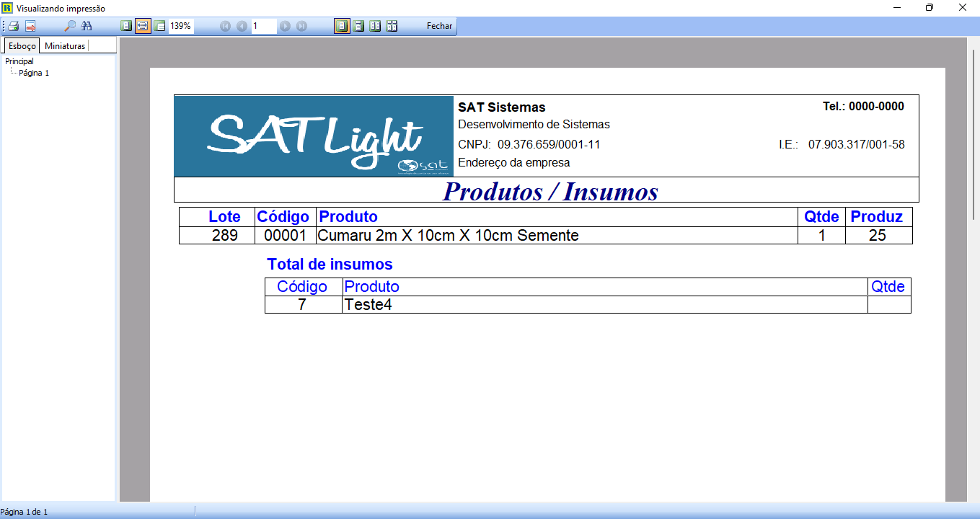Click the 139% zoom percentage field
980x519 pixels.
point(181,26)
